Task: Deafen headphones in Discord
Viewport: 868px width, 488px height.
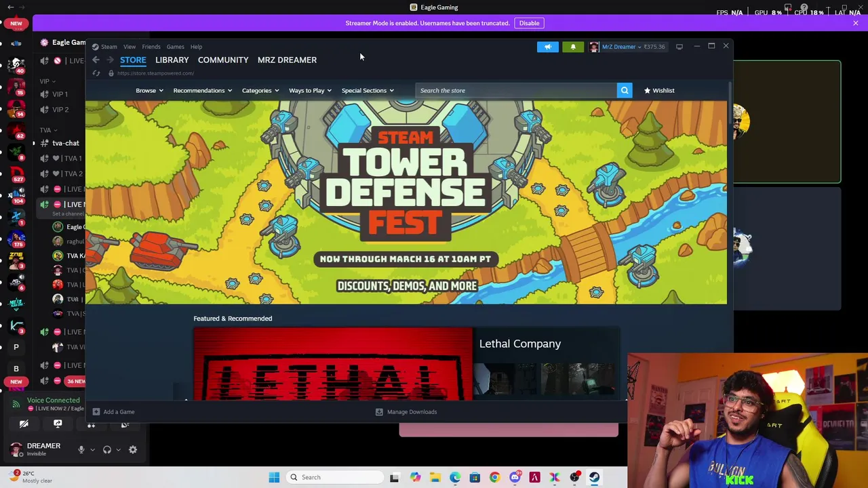Action: (x=107, y=449)
